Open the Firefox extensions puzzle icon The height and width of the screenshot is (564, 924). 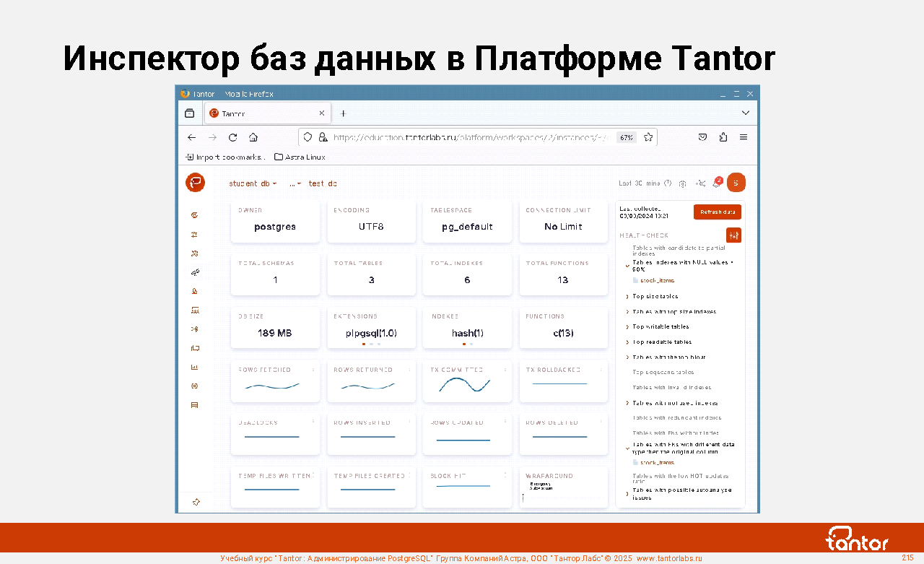(x=723, y=137)
